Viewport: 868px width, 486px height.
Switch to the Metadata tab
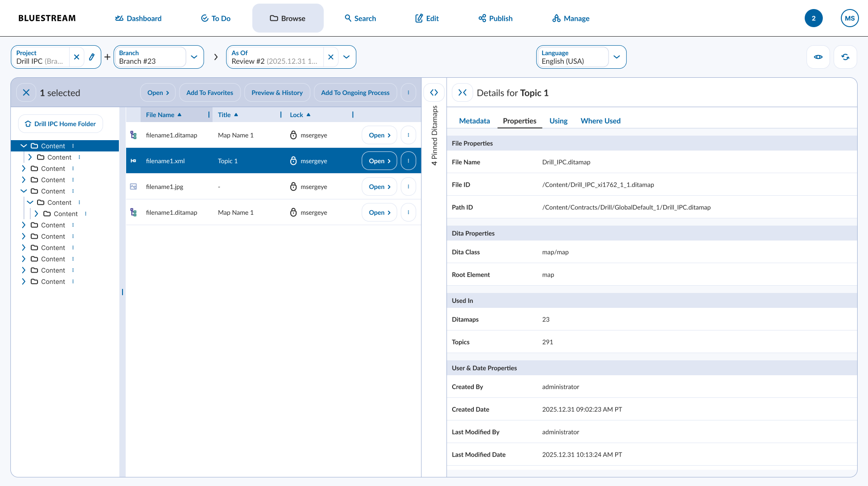(x=474, y=121)
